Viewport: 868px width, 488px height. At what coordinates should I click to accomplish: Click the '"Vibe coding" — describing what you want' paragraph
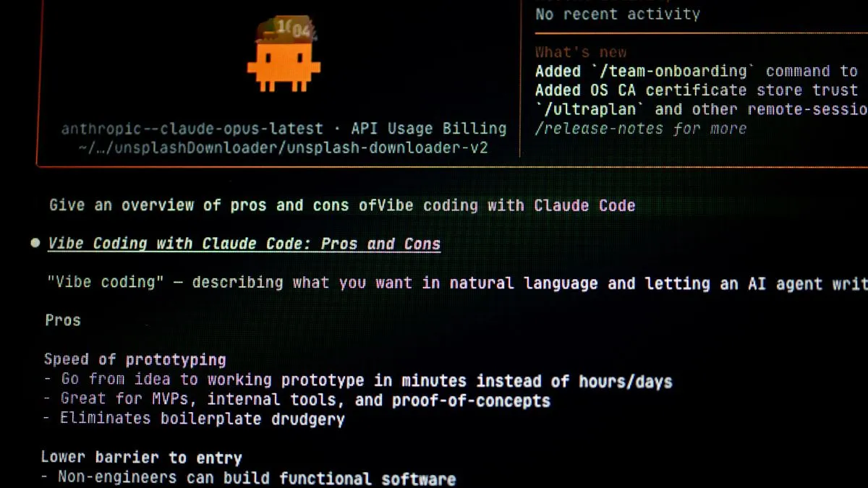pos(457,283)
